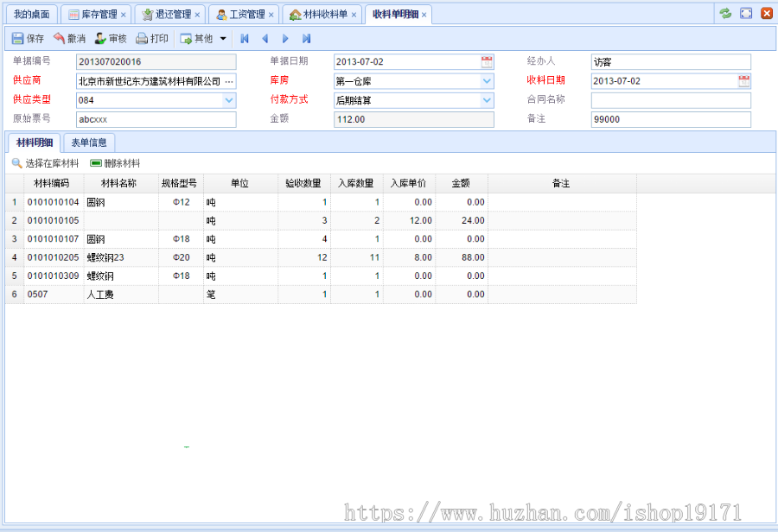Click unit price cell 12.00
This screenshot has height=532, width=778.
410,220
